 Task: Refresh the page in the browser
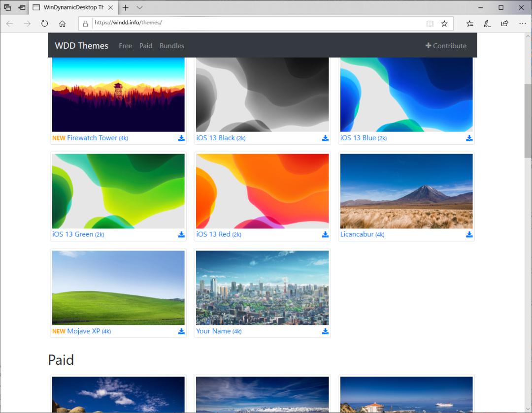(45, 23)
